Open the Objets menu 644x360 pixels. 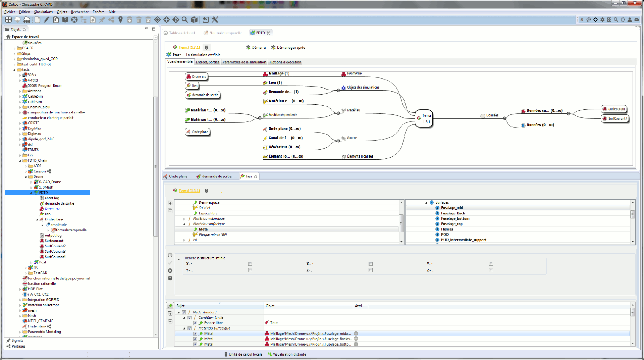tap(62, 12)
